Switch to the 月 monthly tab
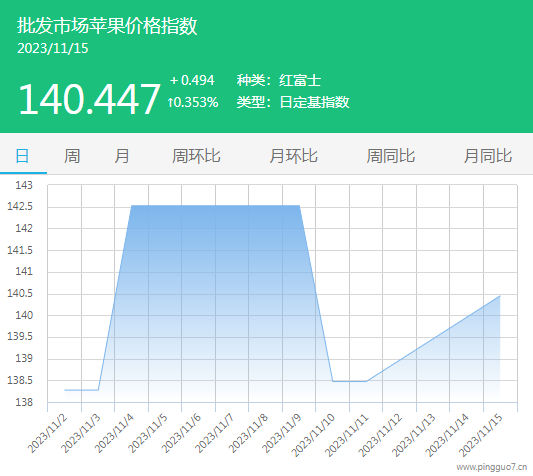Image resolution: width=533 pixels, height=476 pixels. click(122, 156)
